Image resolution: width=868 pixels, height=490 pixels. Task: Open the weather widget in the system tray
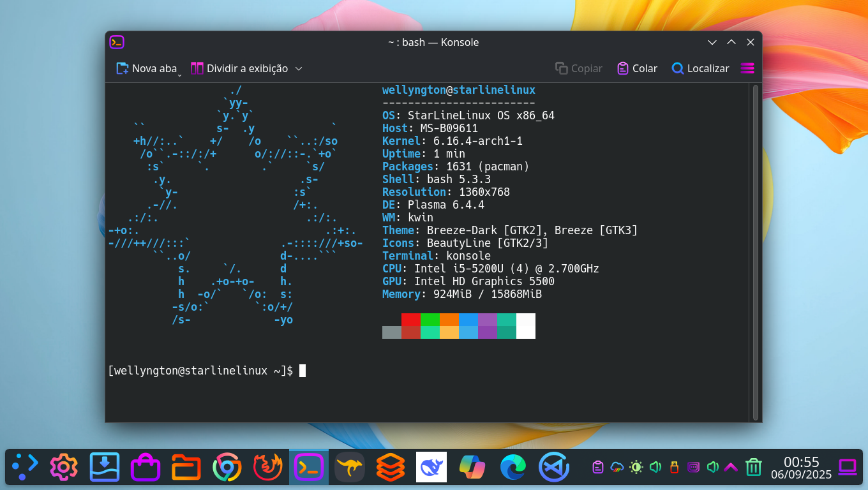point(615,467)
